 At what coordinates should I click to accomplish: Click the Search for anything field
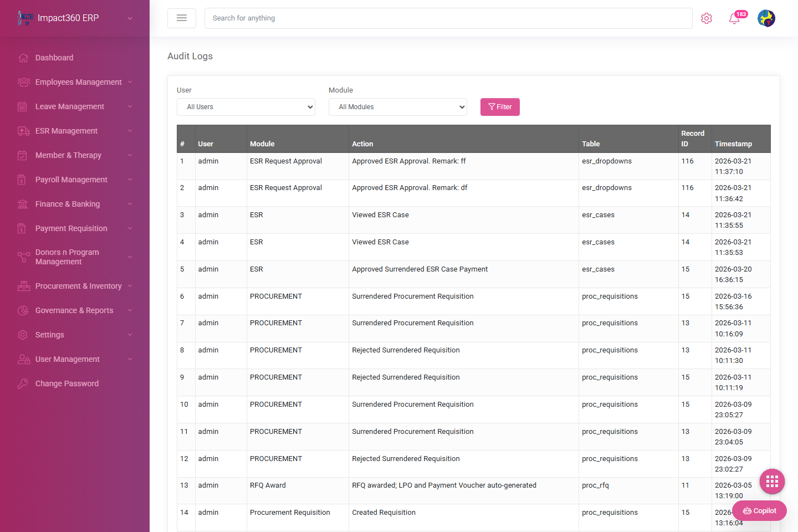tap(448, 18)
